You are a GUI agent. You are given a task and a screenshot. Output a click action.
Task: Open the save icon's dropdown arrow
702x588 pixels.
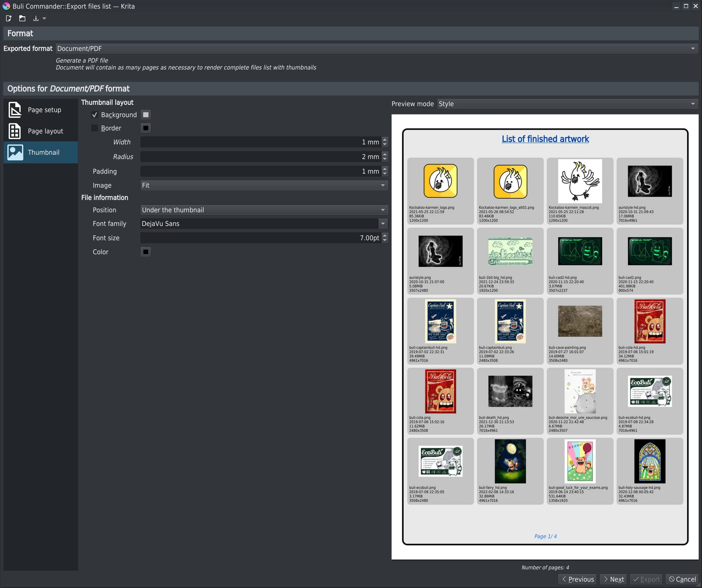pyautogui.click(x=44, y=18)
